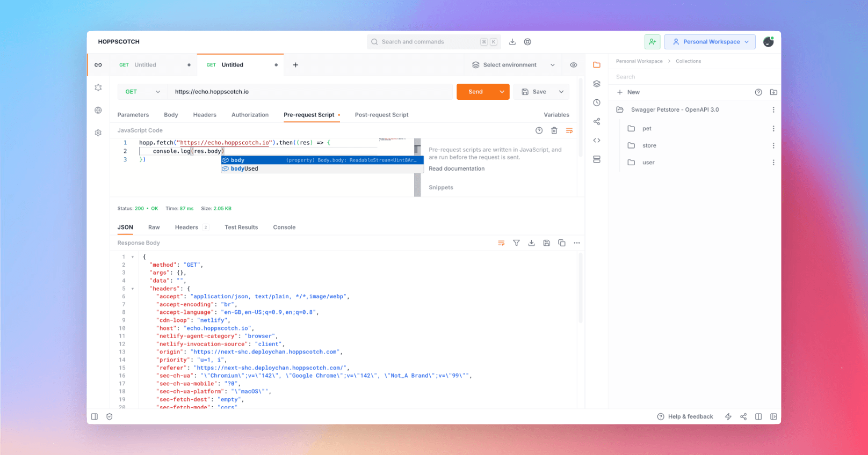Toggle line wrap in script editor
Viewport: 868px width, 455px height.
[569, 130]
